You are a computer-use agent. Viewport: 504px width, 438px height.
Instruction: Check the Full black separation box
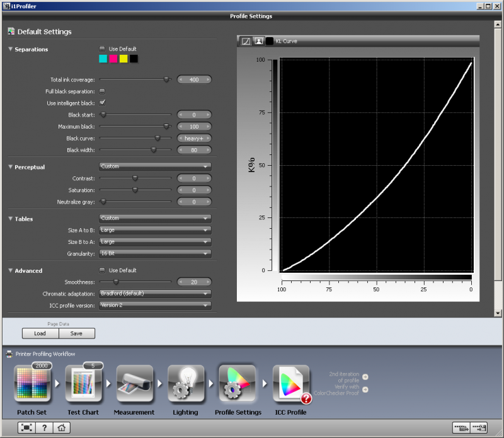click(x=103, y=91)
